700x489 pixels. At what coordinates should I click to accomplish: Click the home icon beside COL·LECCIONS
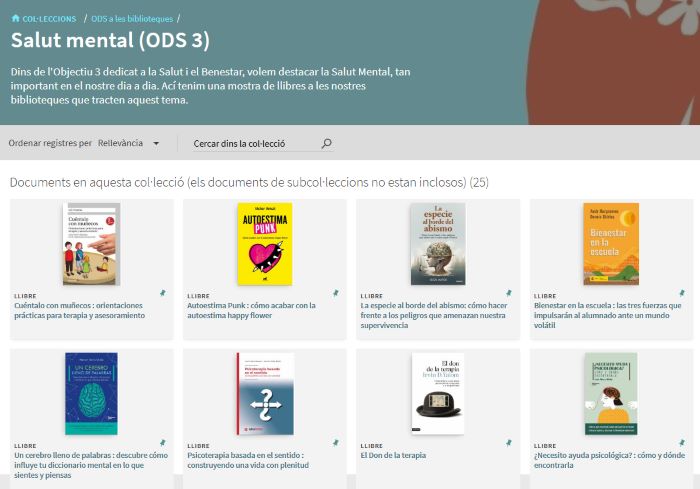tap(15, 19)
